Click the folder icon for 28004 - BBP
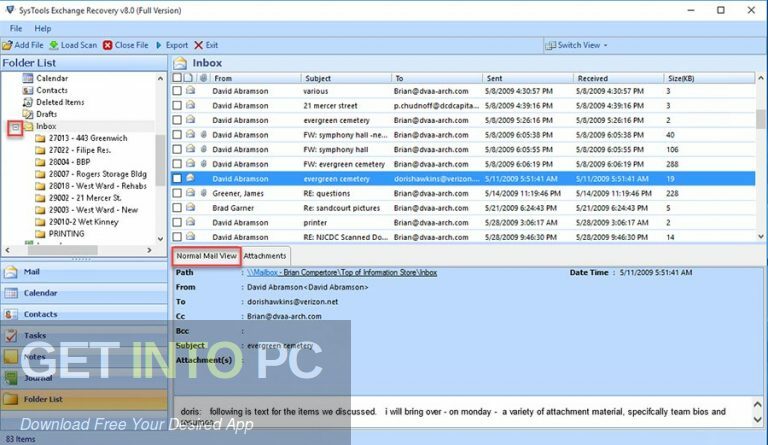 40,162
